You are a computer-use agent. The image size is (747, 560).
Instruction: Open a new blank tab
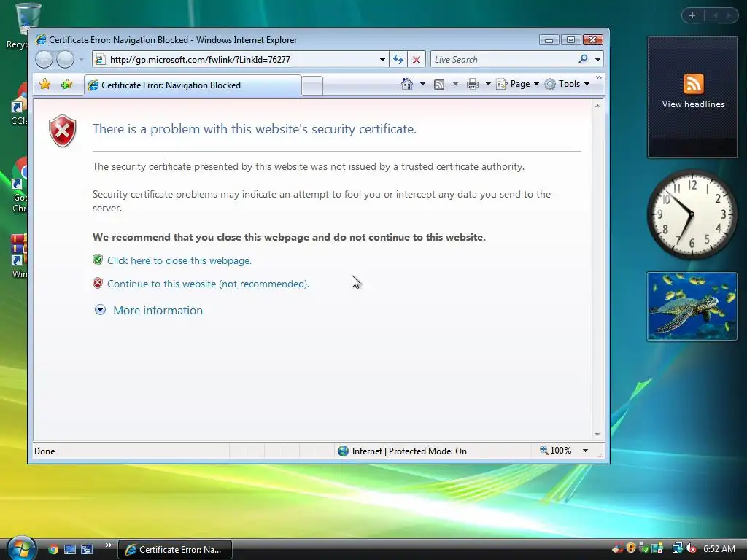(312, 86)
